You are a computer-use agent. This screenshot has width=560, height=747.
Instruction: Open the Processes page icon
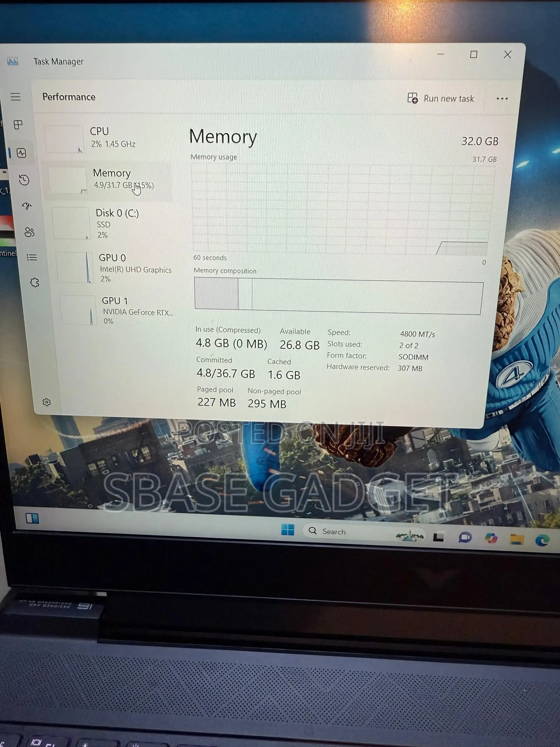18,124
